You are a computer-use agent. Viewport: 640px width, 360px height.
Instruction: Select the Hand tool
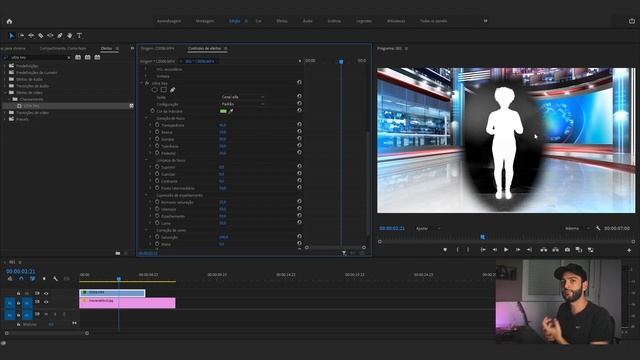[69, 36]
